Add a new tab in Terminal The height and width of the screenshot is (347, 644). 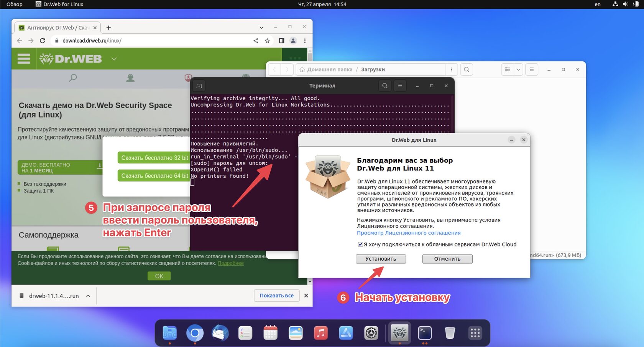click(x=199, y=86)
